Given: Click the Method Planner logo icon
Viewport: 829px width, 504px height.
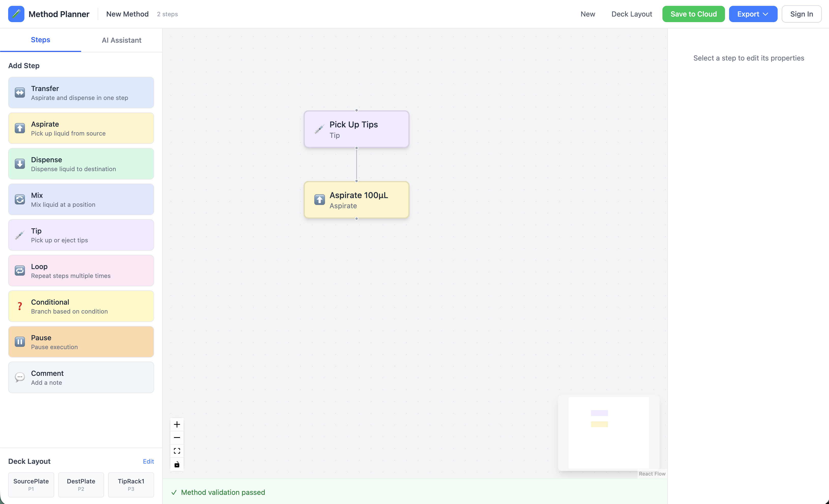Looking at the screenshot, I should 16,14.
